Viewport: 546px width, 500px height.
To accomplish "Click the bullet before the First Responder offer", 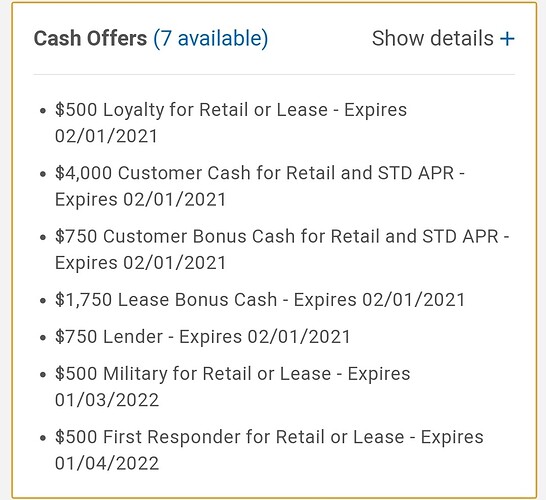I will [x=43, y=438].
